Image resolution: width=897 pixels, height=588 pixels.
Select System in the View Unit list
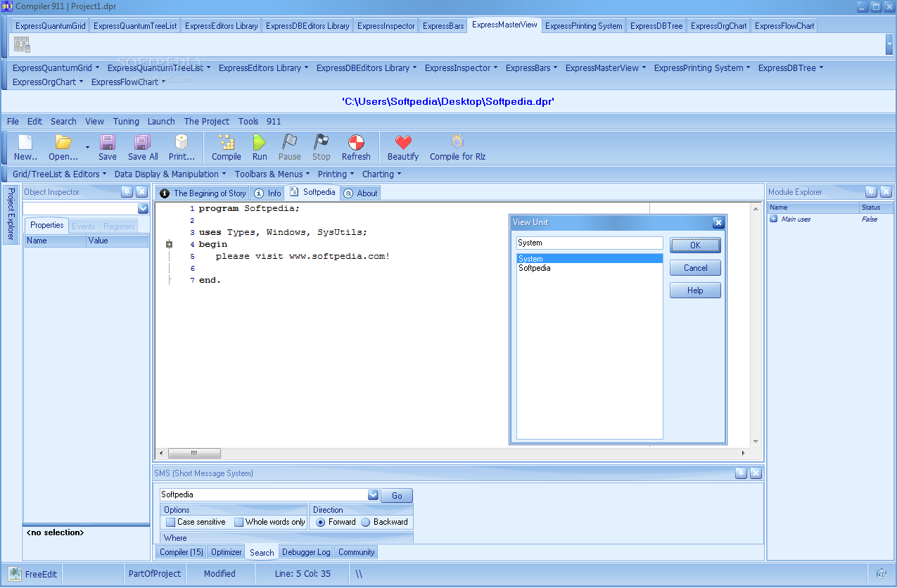(590, 259)
